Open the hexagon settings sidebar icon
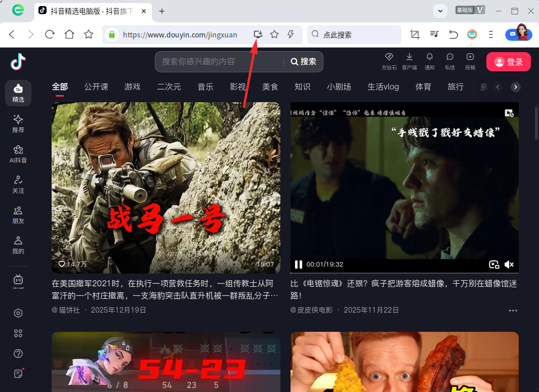Viewport: 539px width, 392px height. [x=18, y=313]
